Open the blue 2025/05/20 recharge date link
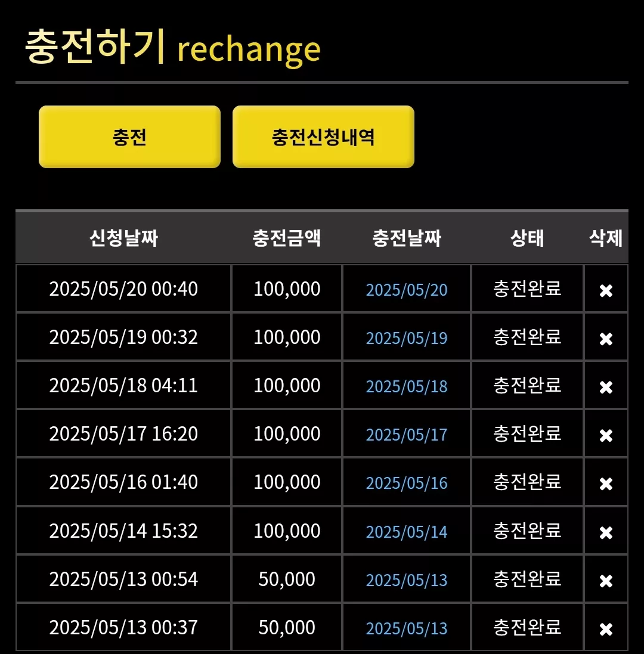The width and height of the screenshot is (644, 654). coord(407,290)
